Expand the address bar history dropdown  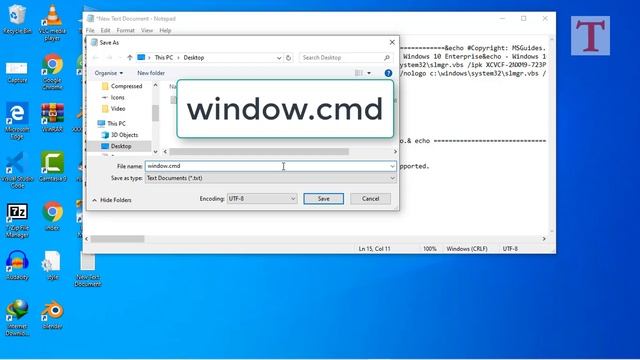point(279,58)
